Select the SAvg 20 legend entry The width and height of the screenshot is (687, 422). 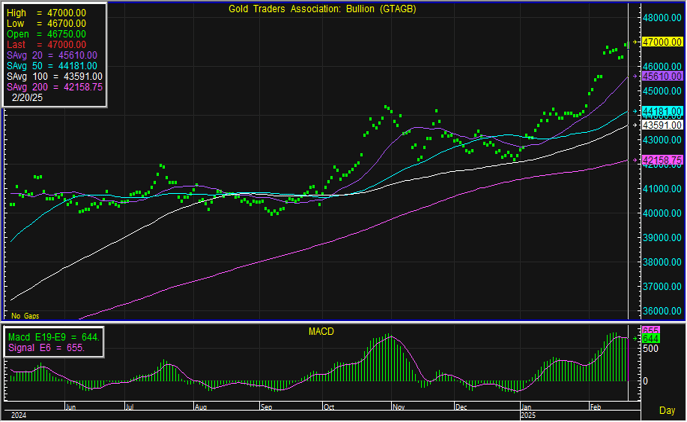51,55
